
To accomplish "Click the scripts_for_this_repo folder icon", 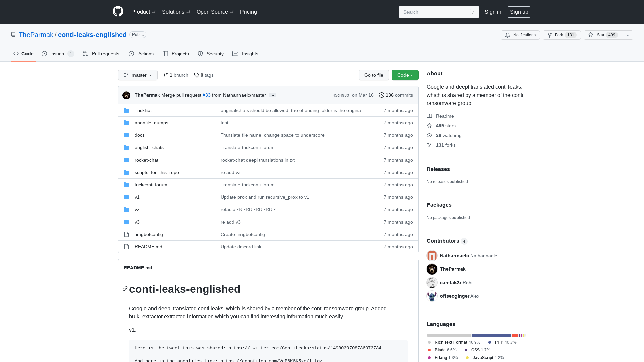I will [x=126, y=172].
